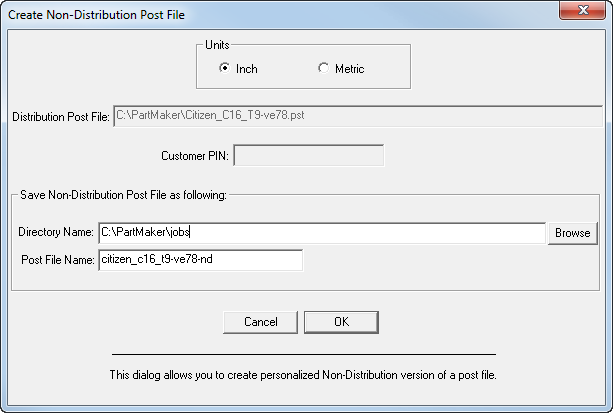The height and width of the screenshot is (413, 613).
Task: Click the Units group label
Action: [218, 45]
